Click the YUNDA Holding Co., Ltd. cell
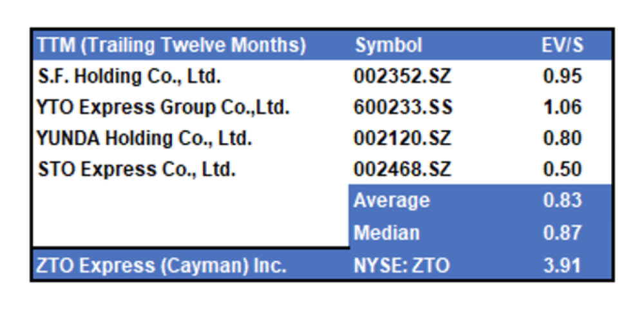 pos(144,139)
